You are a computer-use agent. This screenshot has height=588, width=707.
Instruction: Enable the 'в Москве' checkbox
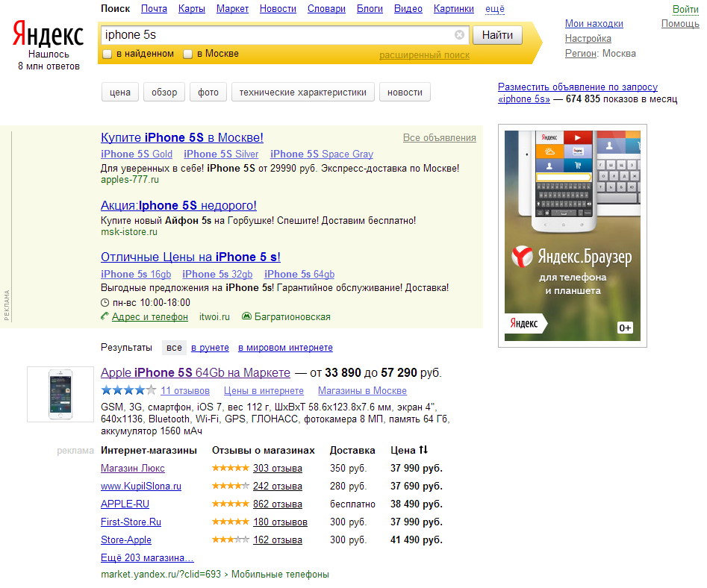188,54
